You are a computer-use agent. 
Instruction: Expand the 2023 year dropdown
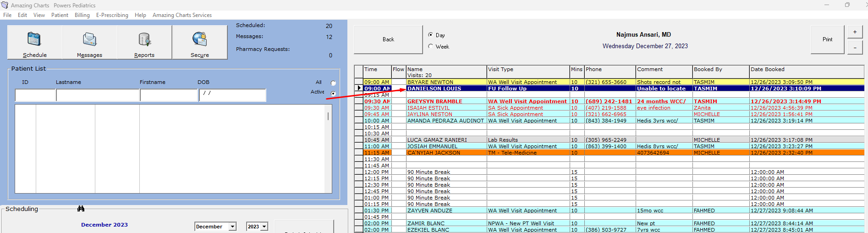264,227
